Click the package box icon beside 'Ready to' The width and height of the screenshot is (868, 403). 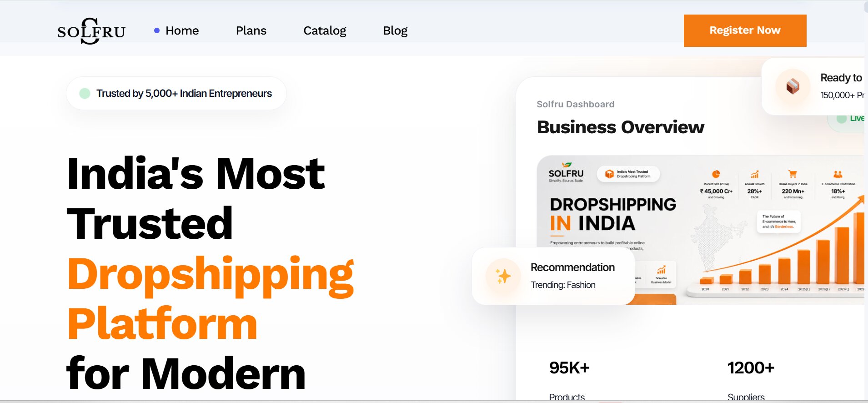[793, 86]
